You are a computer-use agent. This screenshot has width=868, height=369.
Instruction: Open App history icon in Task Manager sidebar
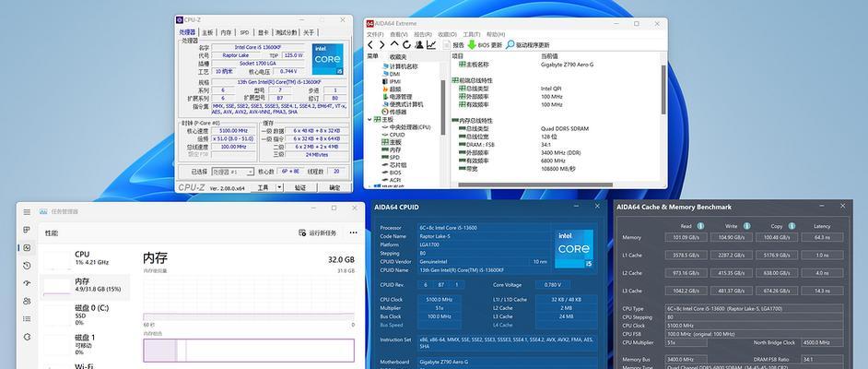27,266
